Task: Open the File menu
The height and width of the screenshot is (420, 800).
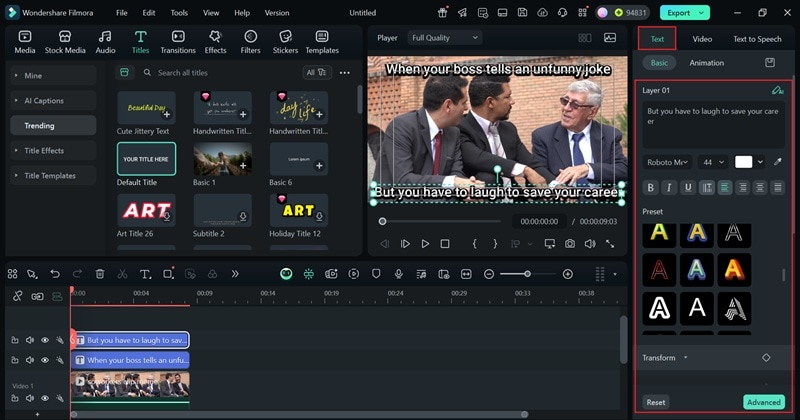Action: coord(121,13)
